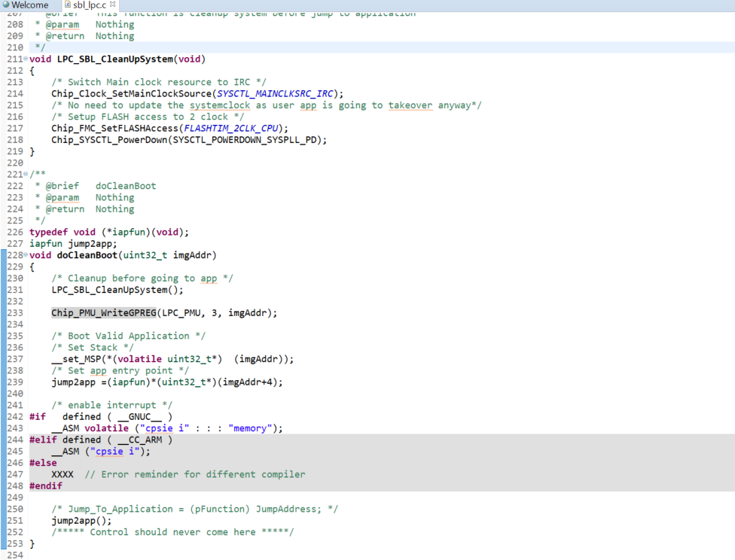Click 'enable interrupt' comment on line 241
Screen dimensions: 735x560
coord(112,405)
